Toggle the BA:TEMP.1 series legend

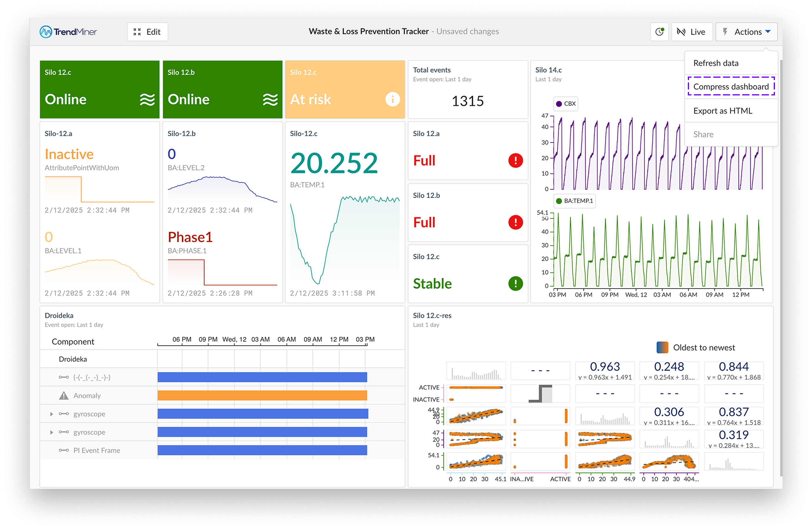point(575,201)
